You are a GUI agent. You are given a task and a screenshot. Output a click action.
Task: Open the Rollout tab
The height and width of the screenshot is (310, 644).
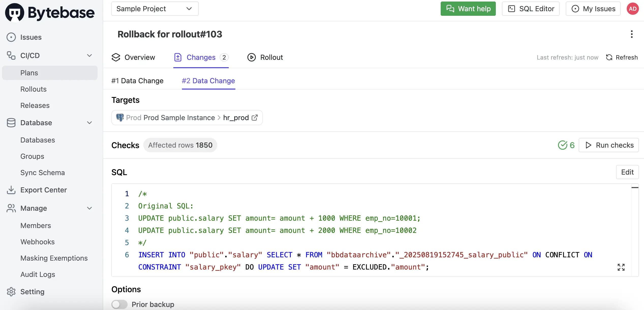point(265,57)
